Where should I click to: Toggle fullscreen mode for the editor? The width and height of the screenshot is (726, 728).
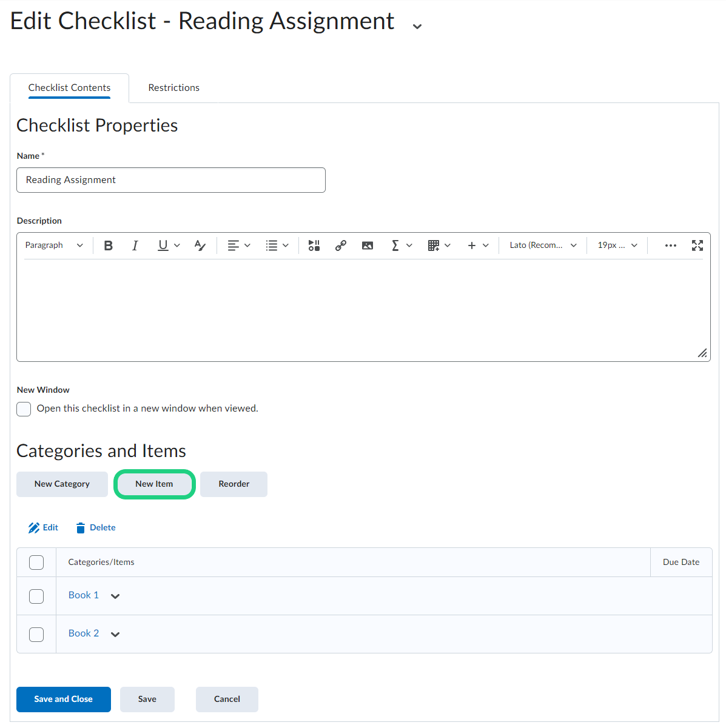click(697, 245)
